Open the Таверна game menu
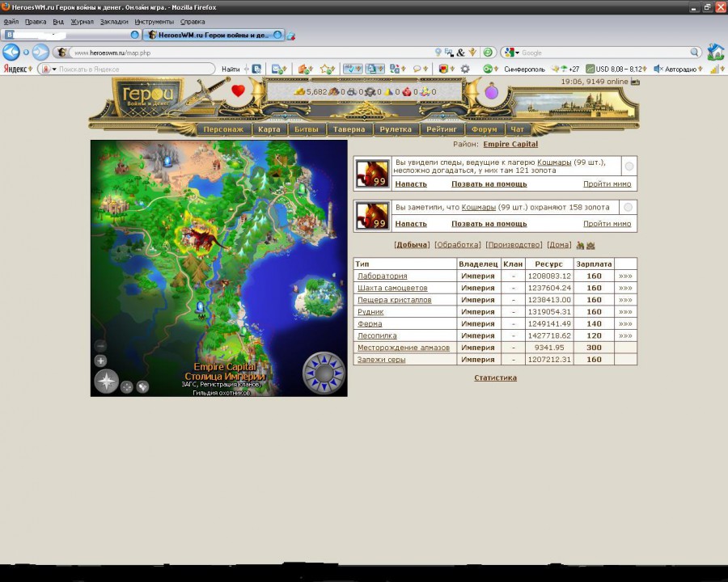The width and height of the screenshot is (728, 582). coord(349,129)
